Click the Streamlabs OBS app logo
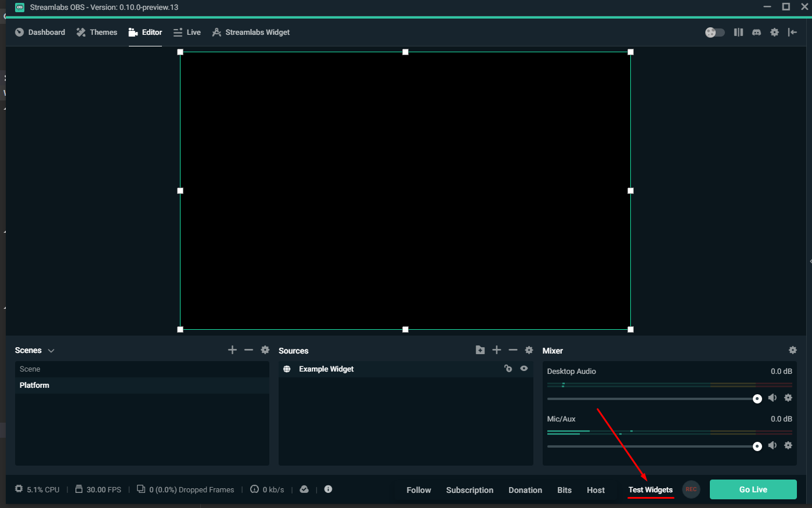812x508 pixels. [20, 7]
